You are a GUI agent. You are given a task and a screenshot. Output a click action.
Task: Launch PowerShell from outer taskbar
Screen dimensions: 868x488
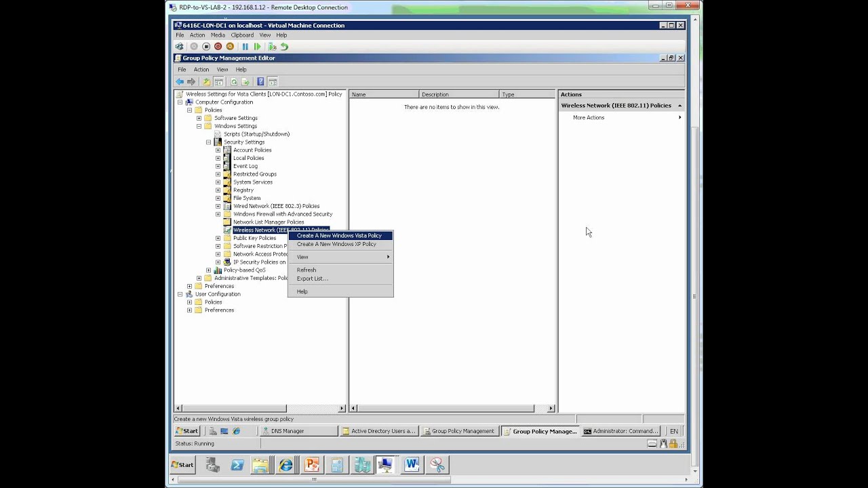(x=237, y=465)
